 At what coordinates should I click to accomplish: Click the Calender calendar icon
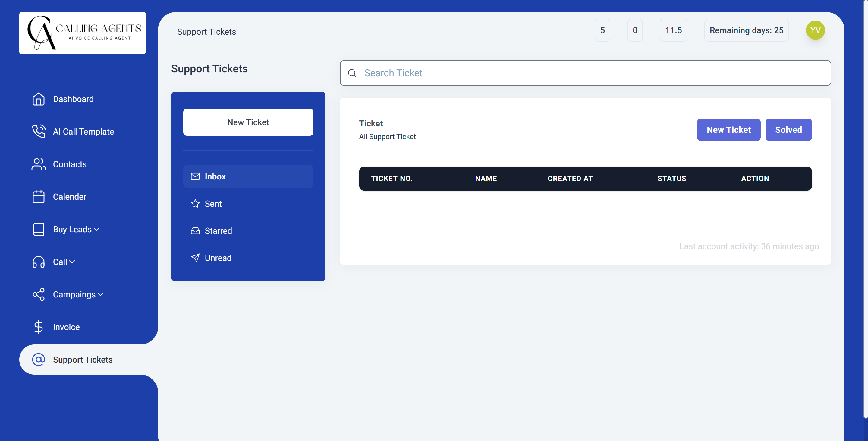coord(38,197)
